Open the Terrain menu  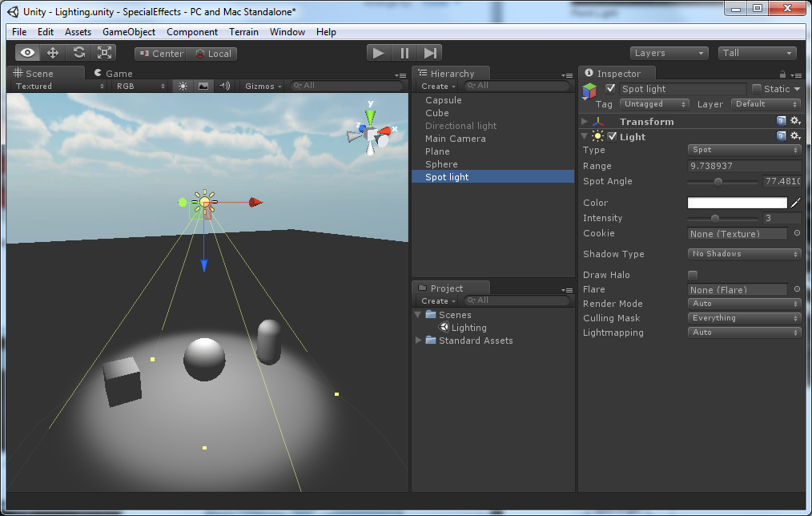pos(244,31)
